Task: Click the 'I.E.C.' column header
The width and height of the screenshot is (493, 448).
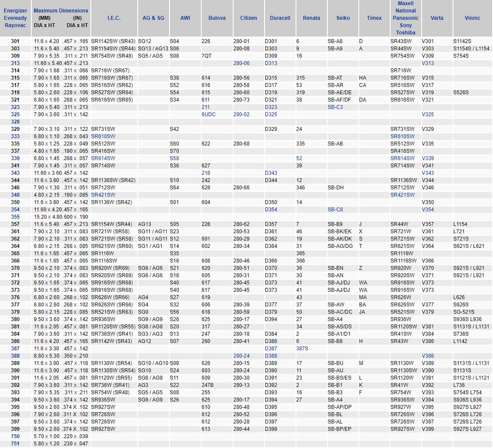Action: pos(114,18)
